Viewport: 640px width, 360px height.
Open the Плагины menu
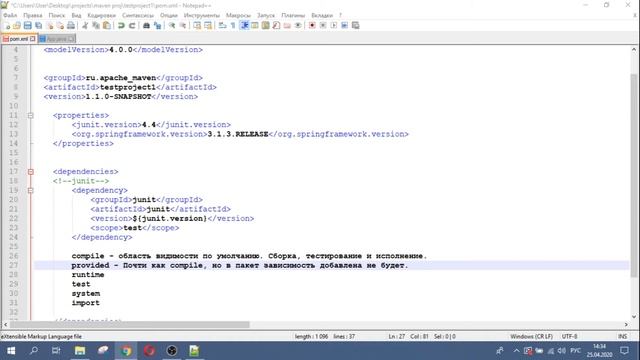[293, 15]
